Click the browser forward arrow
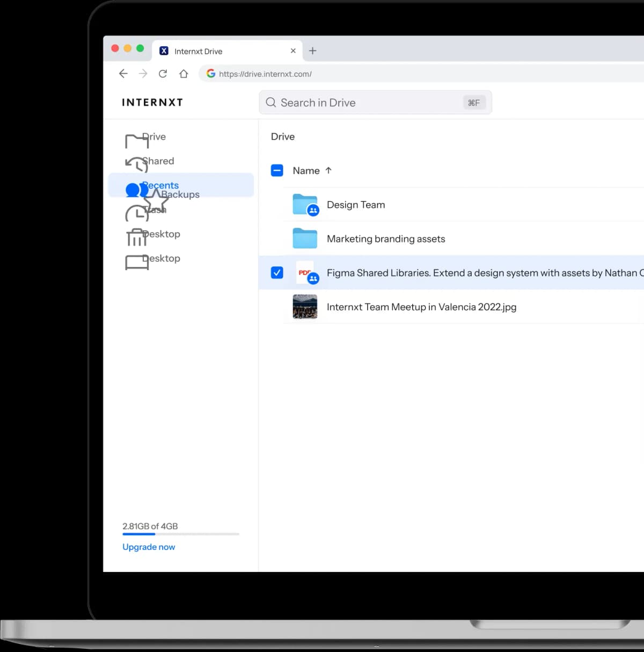The height and width of the screenshot is (652, 644). coord(143,74)
